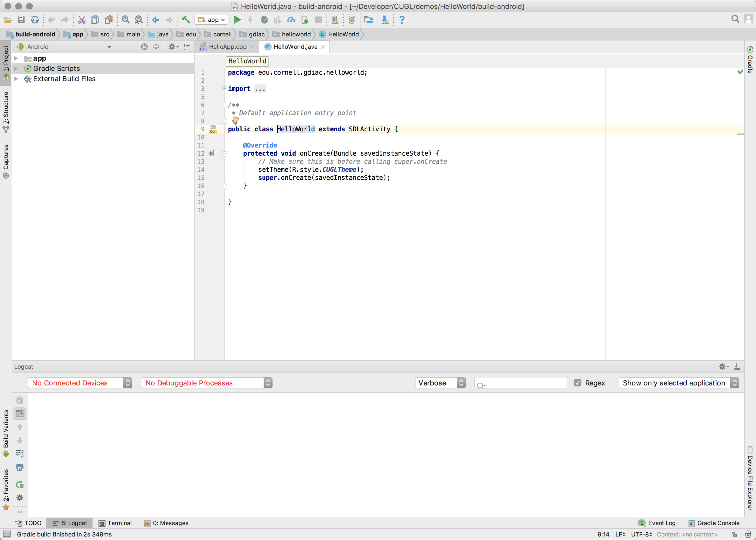Open the Terminal tool window tab
756x540 pixels.
115,523
